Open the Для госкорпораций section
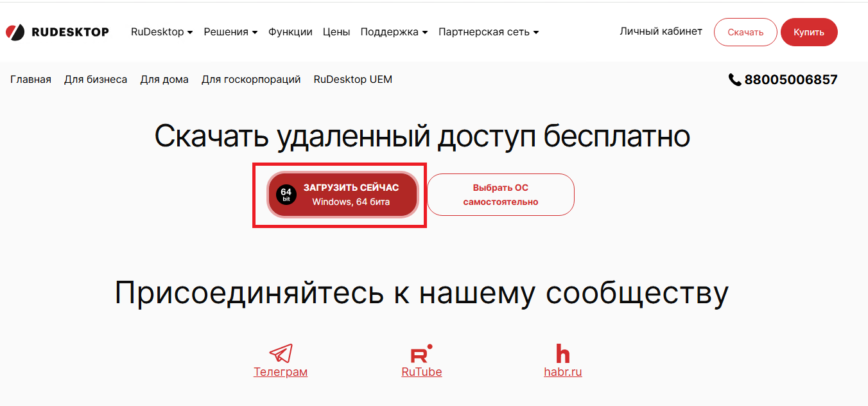This screenshot has height=406, width=868. [251, 80]
